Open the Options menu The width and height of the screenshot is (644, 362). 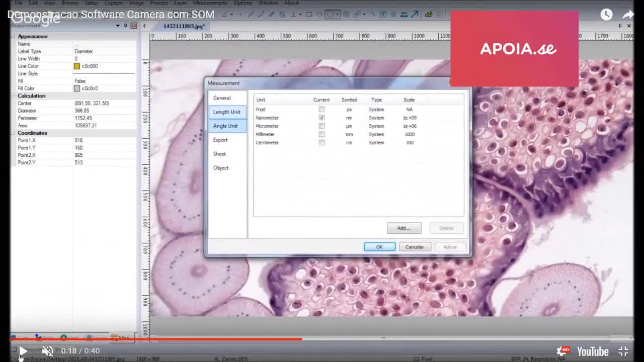coord(243,3)
